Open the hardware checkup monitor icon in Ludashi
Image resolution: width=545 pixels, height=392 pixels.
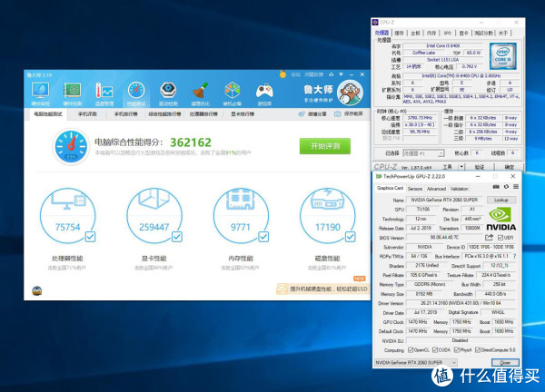coord(40,91)
